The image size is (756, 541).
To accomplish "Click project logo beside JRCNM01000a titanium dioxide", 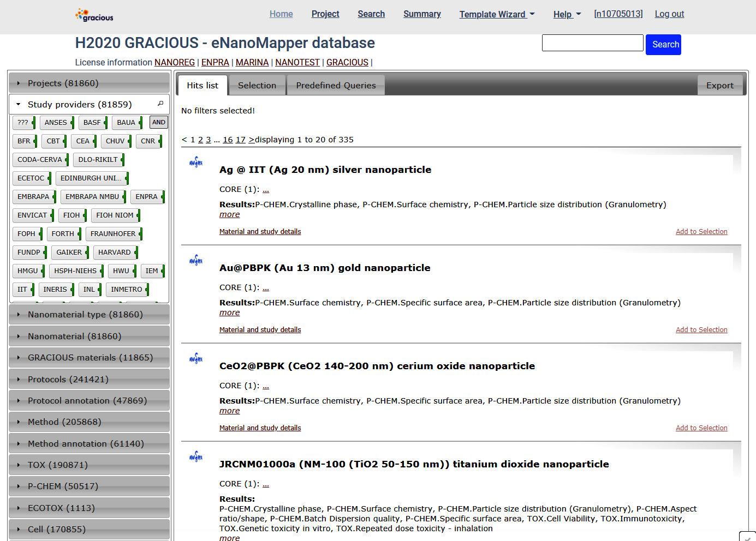I will [196, 456].
